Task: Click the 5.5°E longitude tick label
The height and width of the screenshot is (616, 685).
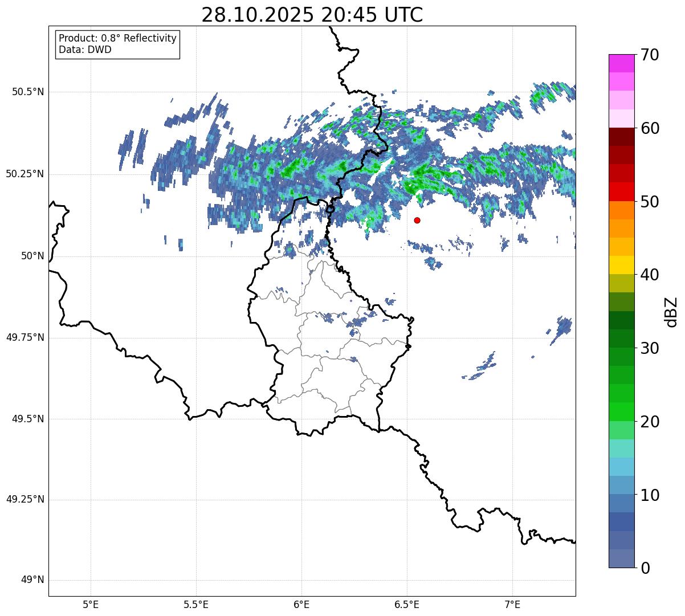Action: 196,604
